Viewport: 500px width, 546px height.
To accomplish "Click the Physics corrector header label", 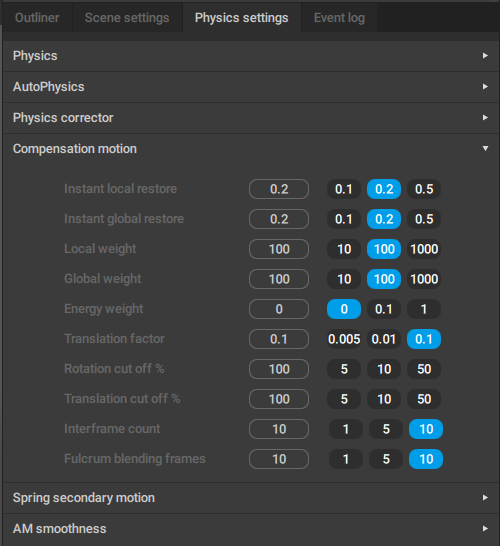I will (63, 118).
